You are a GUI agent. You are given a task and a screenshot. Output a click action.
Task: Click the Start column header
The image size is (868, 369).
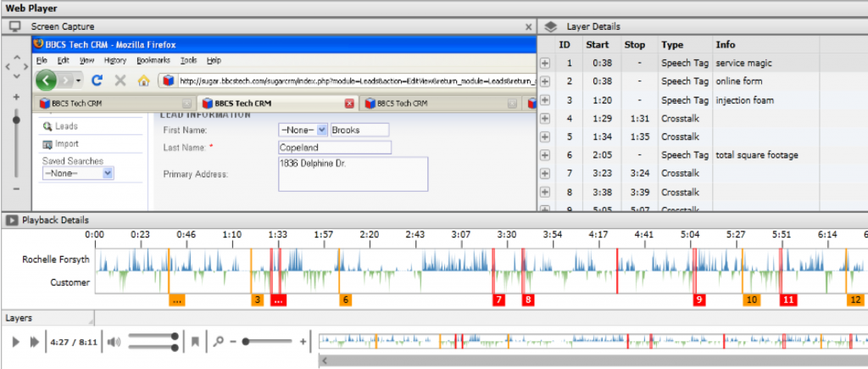coord(598,45)
